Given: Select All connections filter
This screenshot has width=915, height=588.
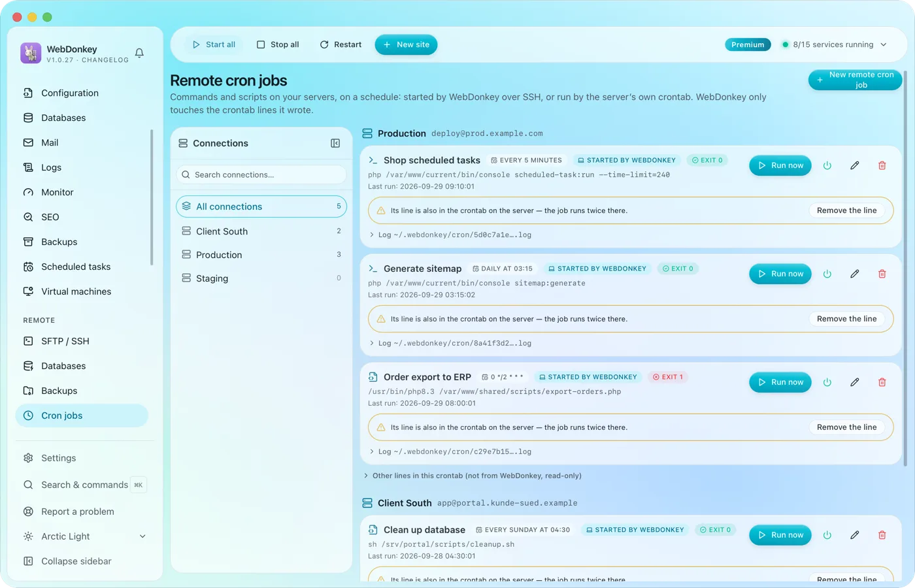Looking at the screenshot, I should point(261,206).
